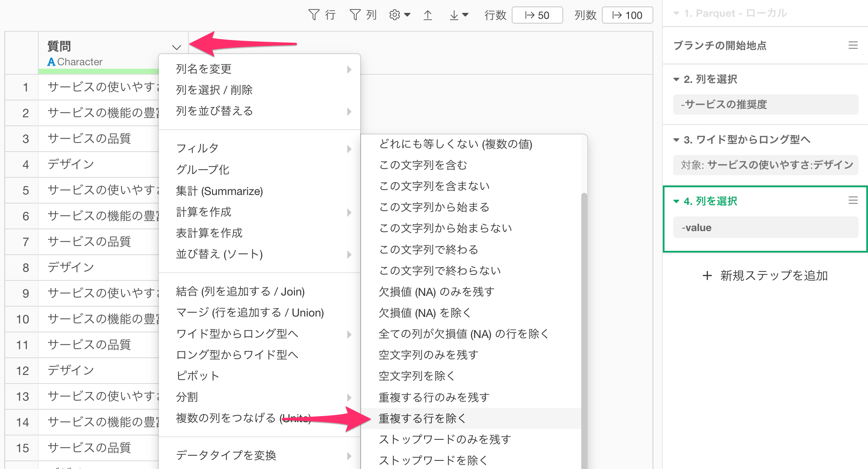Image resolution: width=868 pixels, height=469 pixels.
Task: Select 複数の列をつなげる (Unite) menu item
Action: coord(259,418)
